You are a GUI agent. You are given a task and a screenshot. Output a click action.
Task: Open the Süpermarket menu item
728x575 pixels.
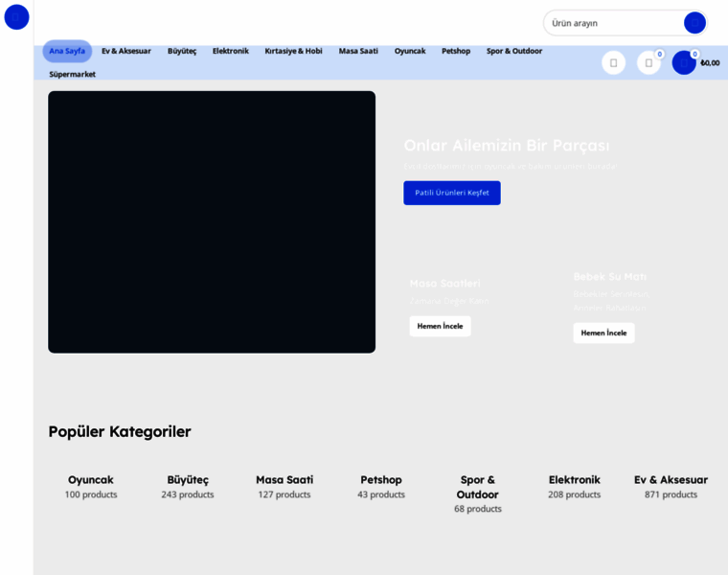click(73, 74)
